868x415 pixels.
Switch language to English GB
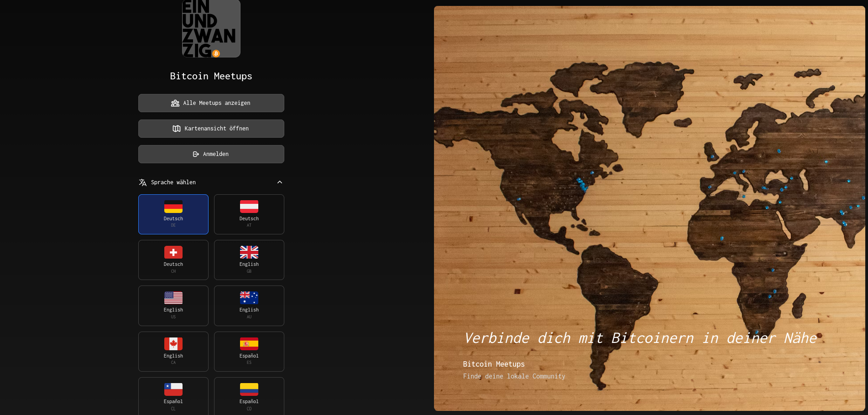(x=249, y=260)
